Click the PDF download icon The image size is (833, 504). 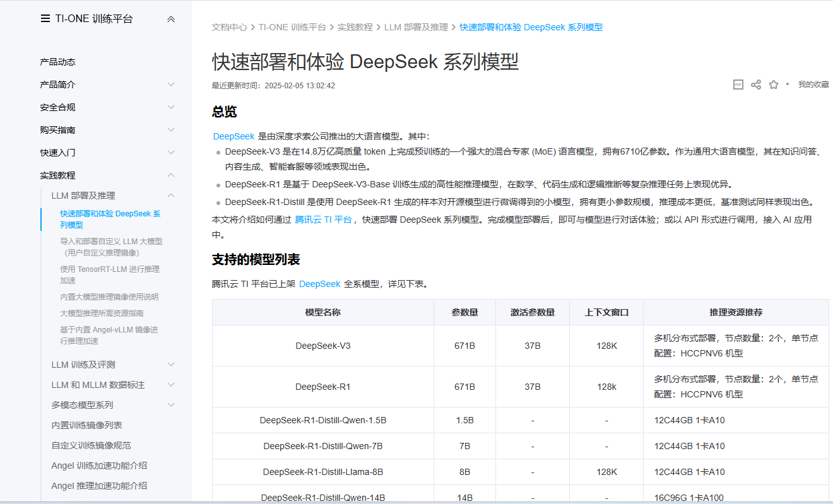tap(738, 85)
